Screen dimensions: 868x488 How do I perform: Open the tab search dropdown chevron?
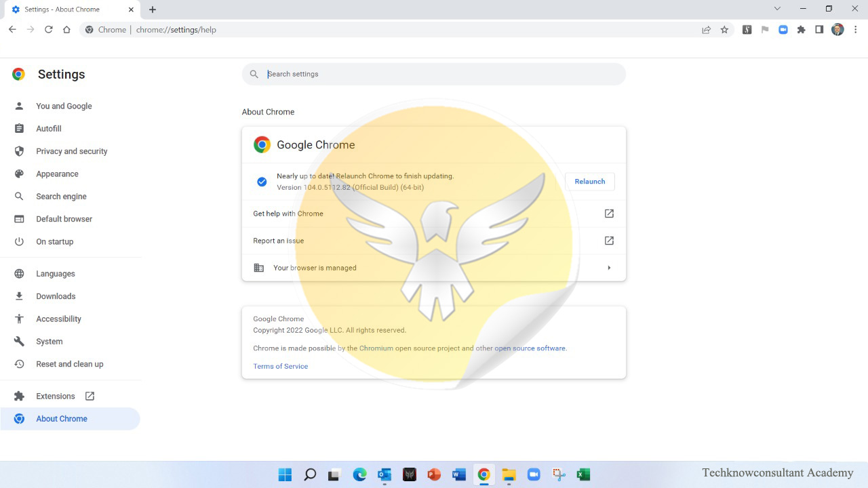tap(777, 9)
